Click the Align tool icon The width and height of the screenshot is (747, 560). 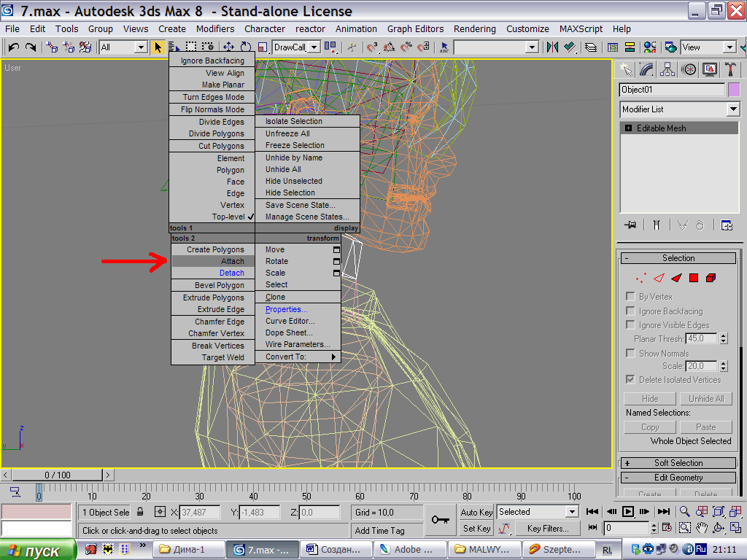pyautogui.click(x=570, y=47)
